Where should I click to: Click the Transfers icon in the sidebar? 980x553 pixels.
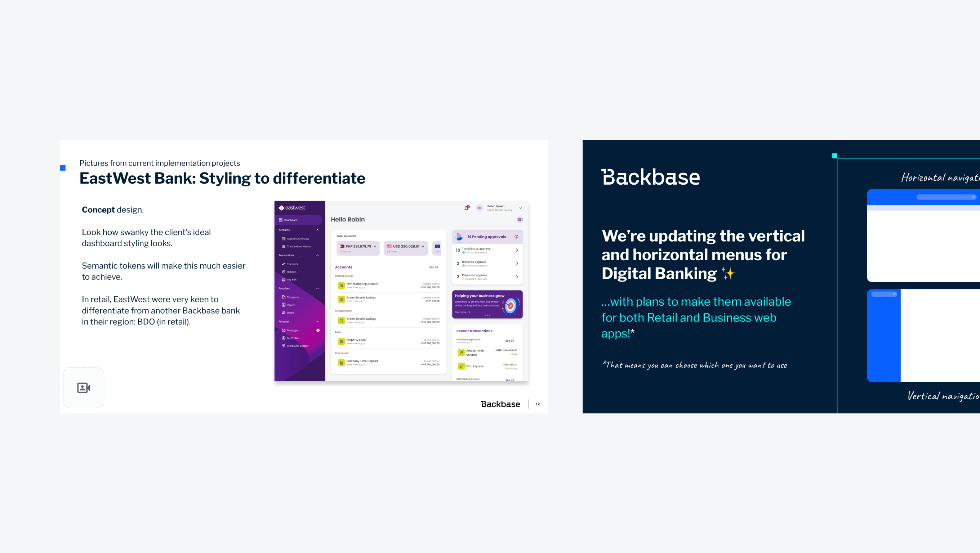284,264
